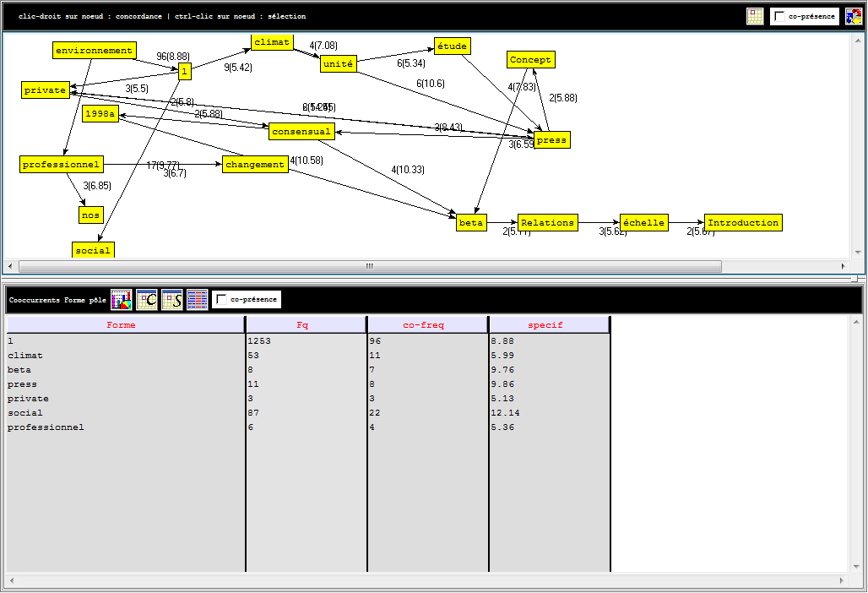Image resolution: width=868 pixels, height=593 pixels.
Task: Click the graph panel horizontal scrollbar thumb
Action: (370, 266)
